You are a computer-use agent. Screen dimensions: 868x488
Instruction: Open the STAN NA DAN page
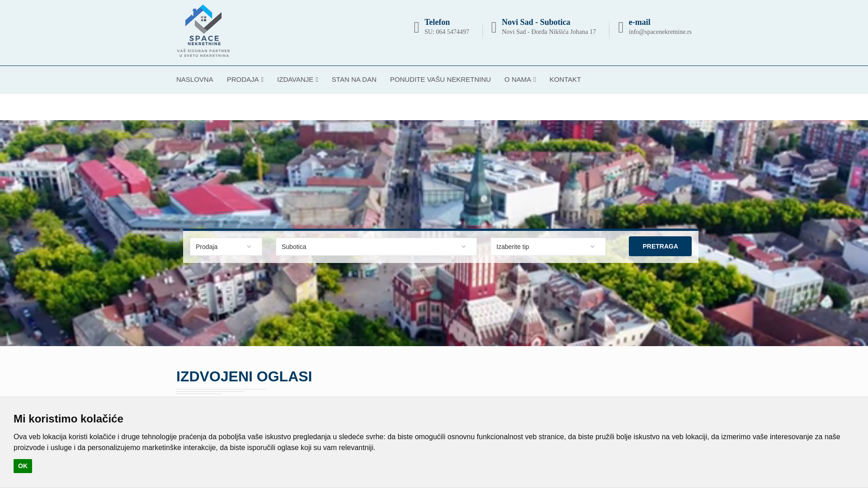click(354, 80)
